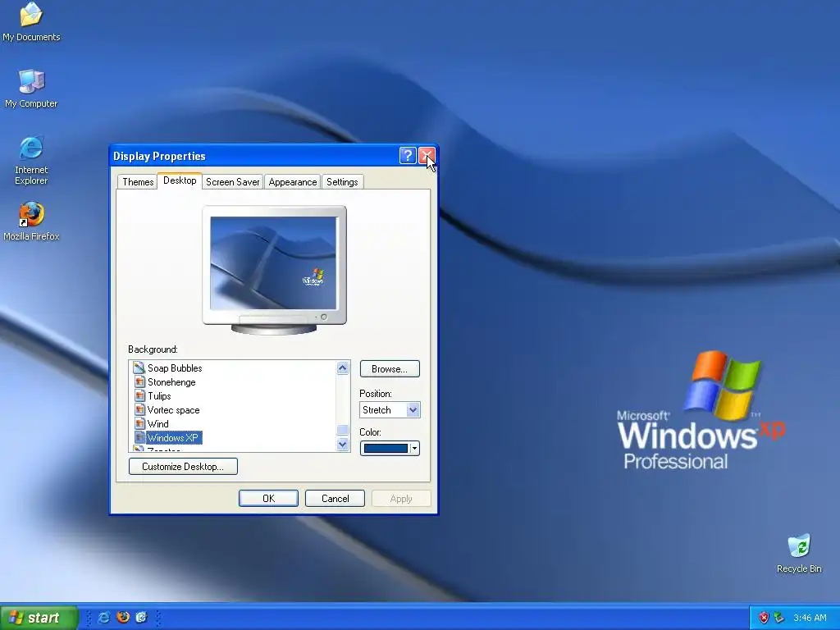Click background list scroll down arrow
Screen dimensions: 840x630
tap(343, 444)
